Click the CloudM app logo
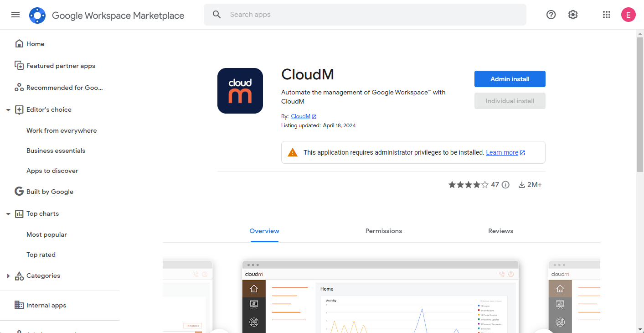The height and width of the screenshot is (333, 644). [240, 91]
